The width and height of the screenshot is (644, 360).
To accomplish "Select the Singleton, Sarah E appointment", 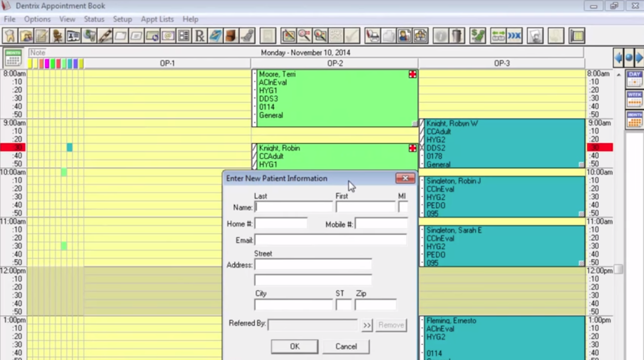I will coord(502,246).
